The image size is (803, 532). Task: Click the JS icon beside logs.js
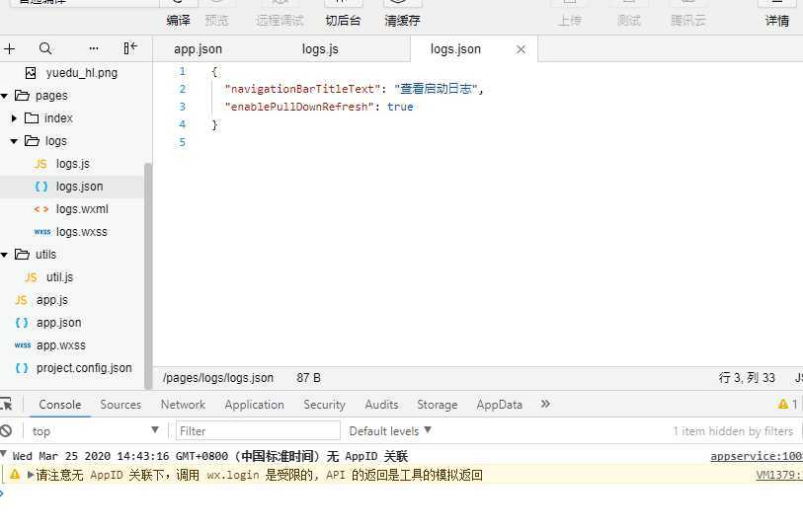[40, 164]
